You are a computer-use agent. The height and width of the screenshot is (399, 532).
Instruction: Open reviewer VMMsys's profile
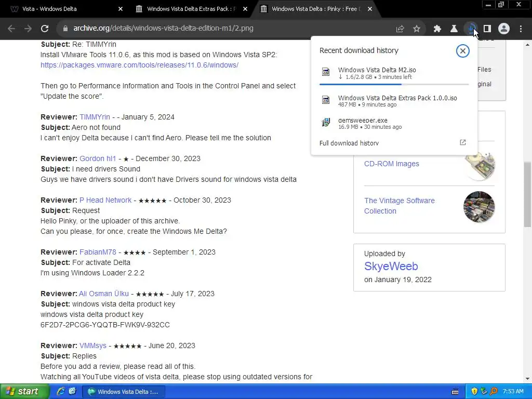click(93, 345)
